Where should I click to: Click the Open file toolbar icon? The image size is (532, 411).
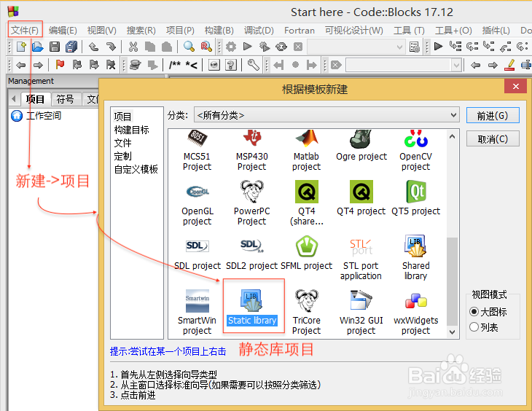(x=38, y=47)
